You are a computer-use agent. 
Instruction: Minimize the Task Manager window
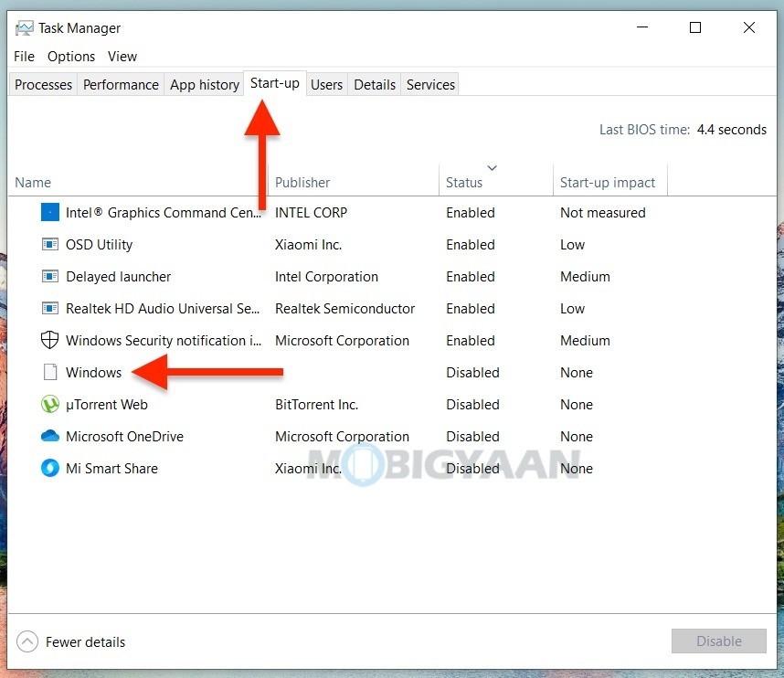tap(642, 27)
